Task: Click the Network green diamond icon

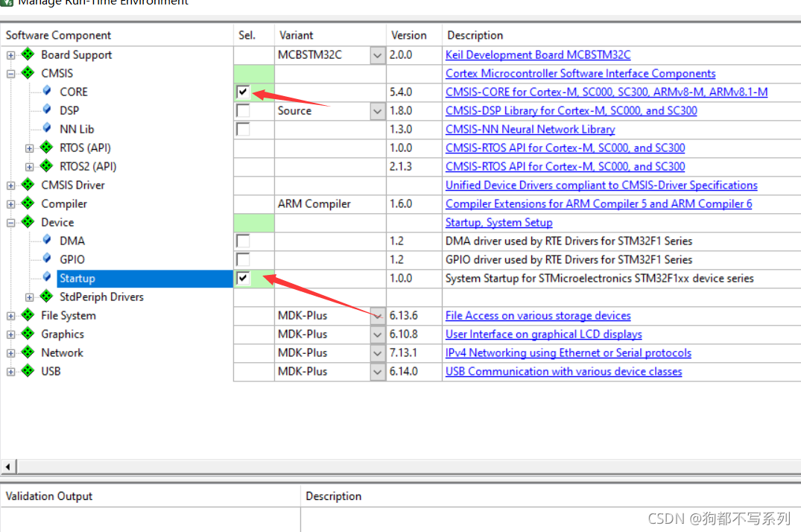Action: coord(28,352)
